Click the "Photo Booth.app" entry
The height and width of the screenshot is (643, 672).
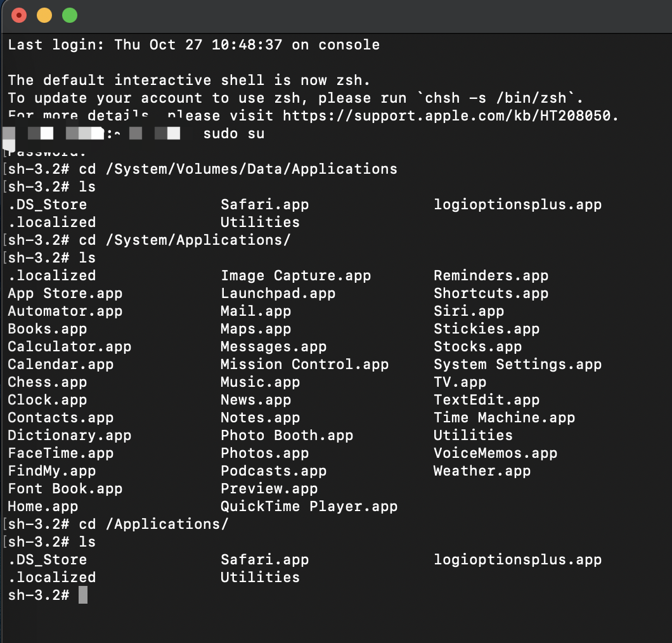pos(287,436)
